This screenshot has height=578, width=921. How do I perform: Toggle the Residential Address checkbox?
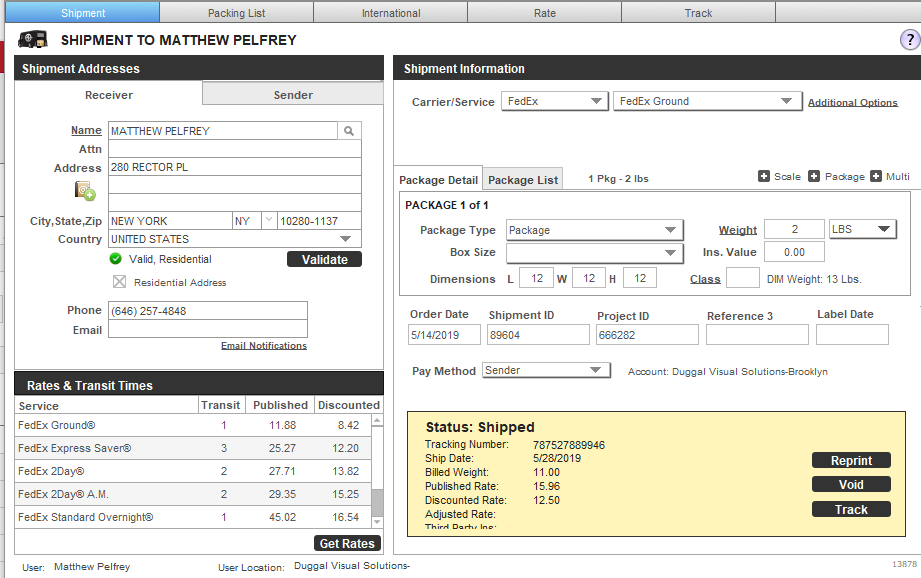click(119, 282)
